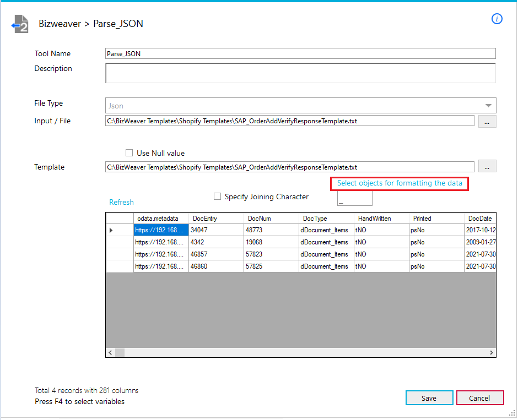518x420 pixels.
Task: Click DocNum cell 19068
Action: coord(271,242)
